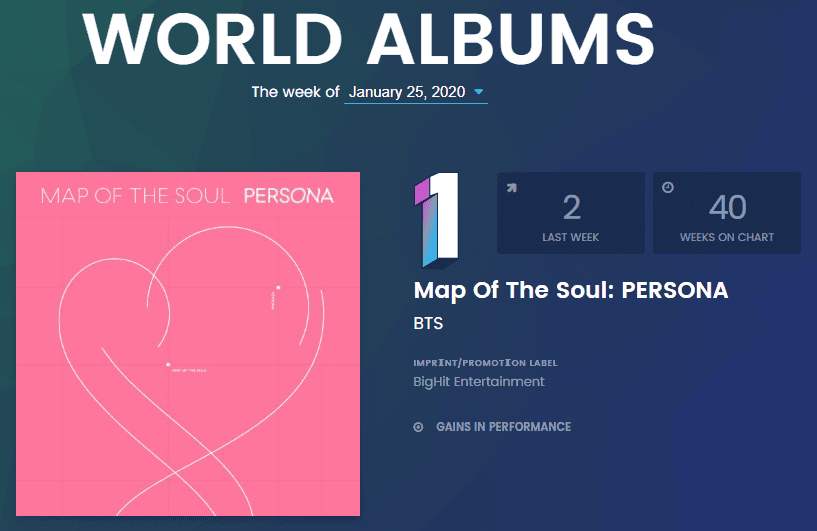Viewport: 817px width, 531px height.
Task: Click the clock icon in Weeks on Chart box
Action: (667, 186)
